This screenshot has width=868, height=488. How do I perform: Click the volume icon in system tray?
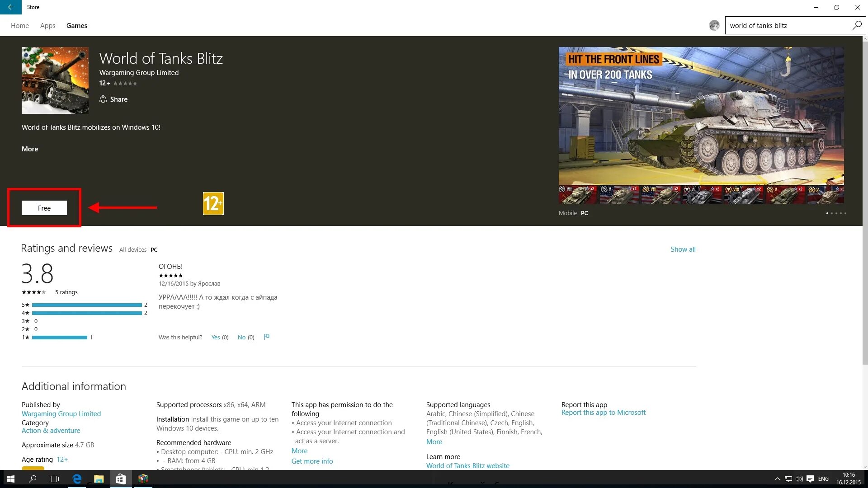(799, 479)
